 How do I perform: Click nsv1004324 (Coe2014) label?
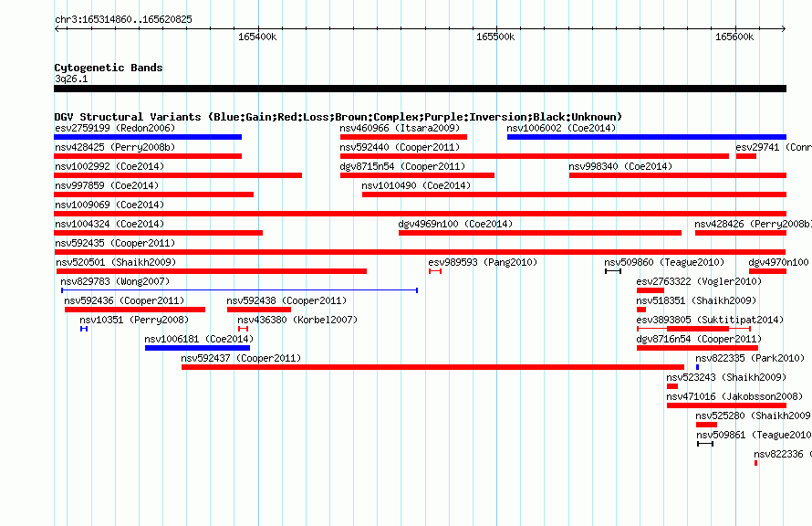[x=109, y=224]
